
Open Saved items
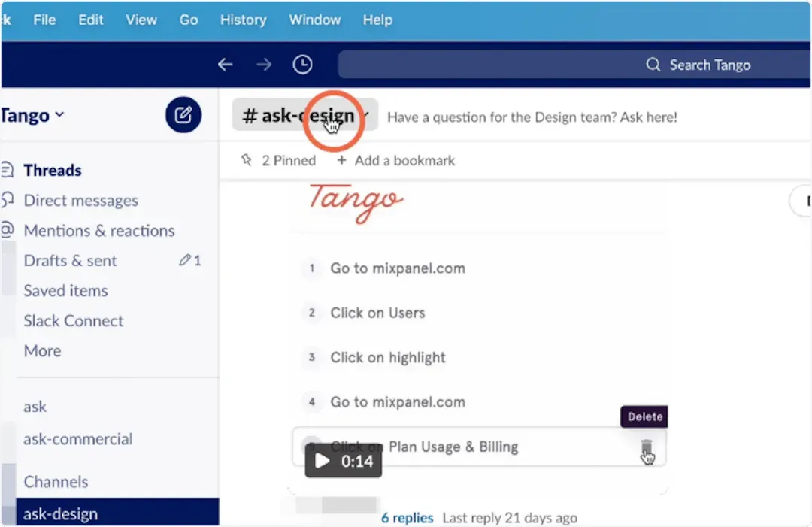[65, 290]
